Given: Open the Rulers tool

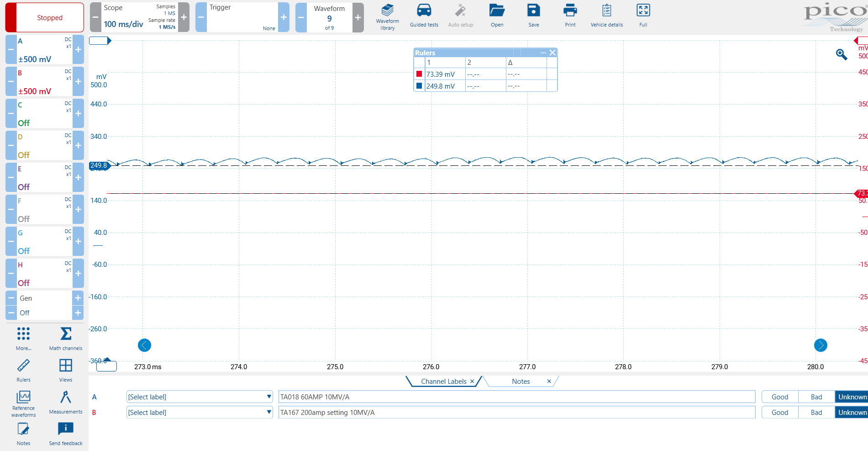Looking at the screenshot, I should (23, 370).
